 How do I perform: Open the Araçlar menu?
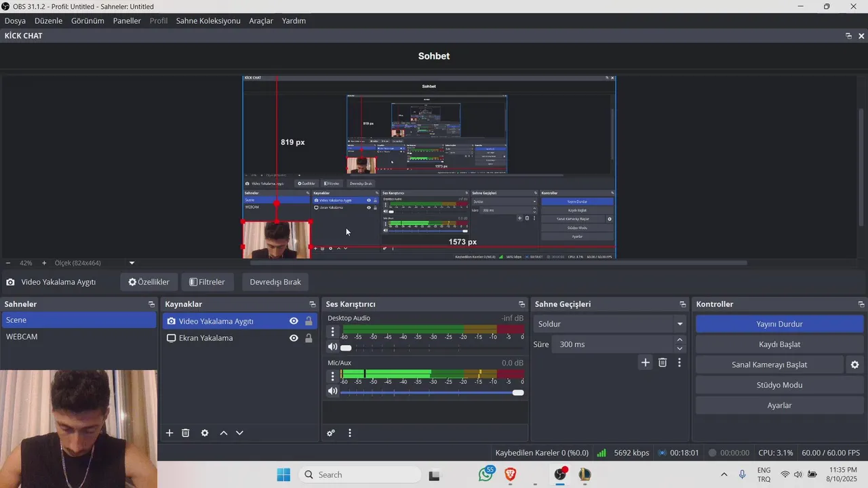[x=261, y=21]
